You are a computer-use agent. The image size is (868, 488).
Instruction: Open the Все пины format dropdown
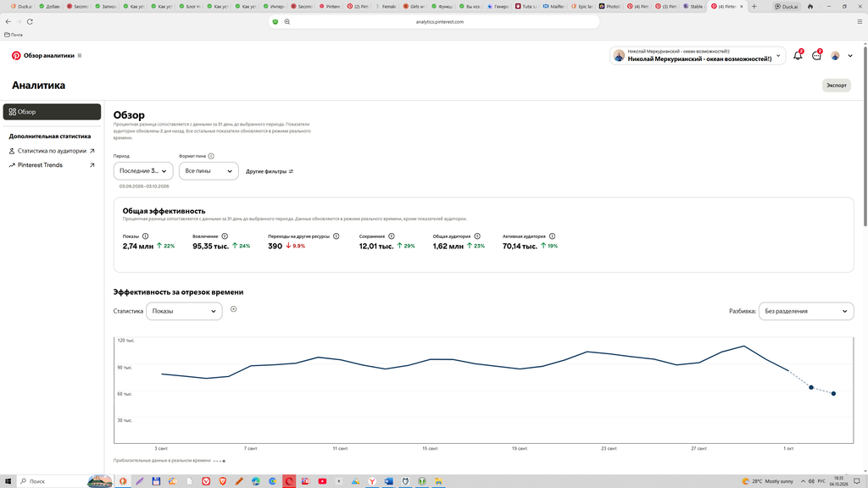click(x=209, y=171)
